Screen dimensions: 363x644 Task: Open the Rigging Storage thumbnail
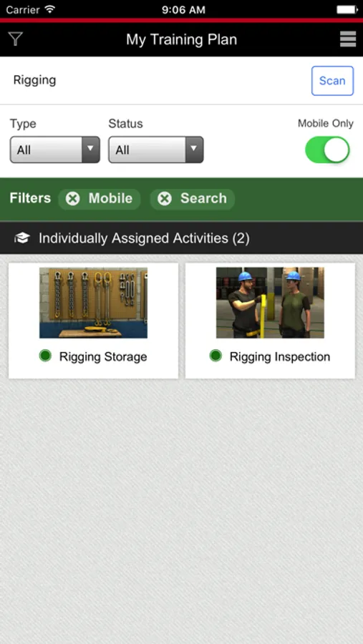[x=93, y=303]
